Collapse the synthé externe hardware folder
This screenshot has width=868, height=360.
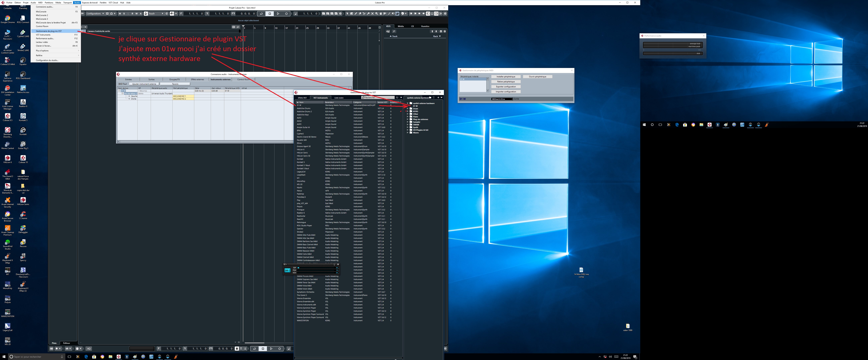[x=408, y=103]
